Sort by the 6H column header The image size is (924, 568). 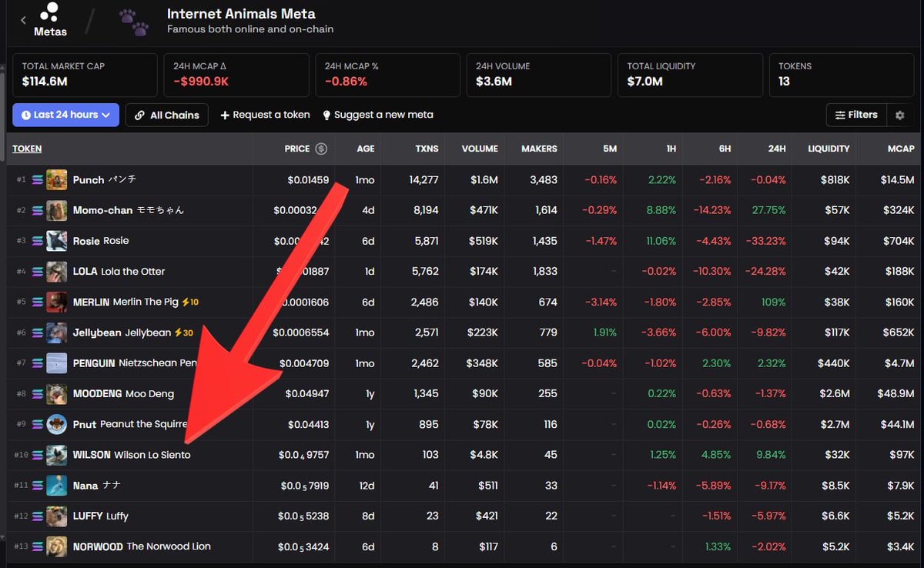pos(725,149)
